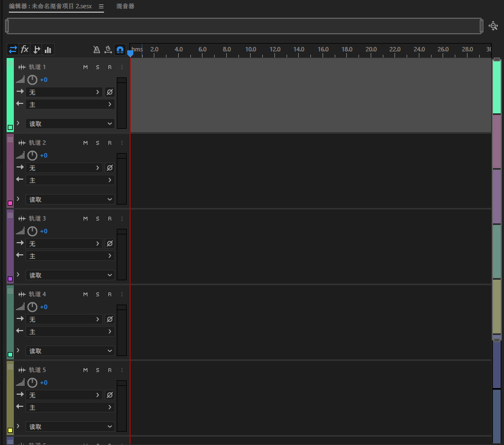Flip polarity on 轨道 2
This screenshot has height=445, width=504.
pos(110,168)
